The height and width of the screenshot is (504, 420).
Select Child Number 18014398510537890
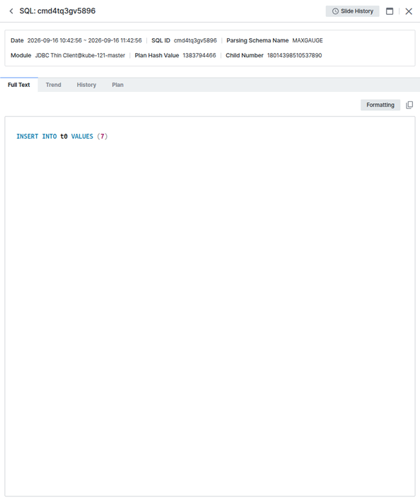[x=295, y=55]
